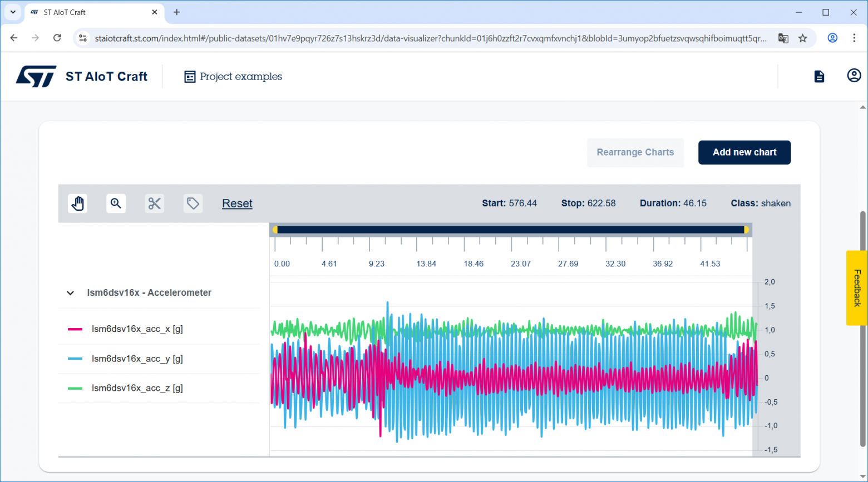Click the Add new chart button
This screenshot has width=868, height=482.
click(744, 152)
